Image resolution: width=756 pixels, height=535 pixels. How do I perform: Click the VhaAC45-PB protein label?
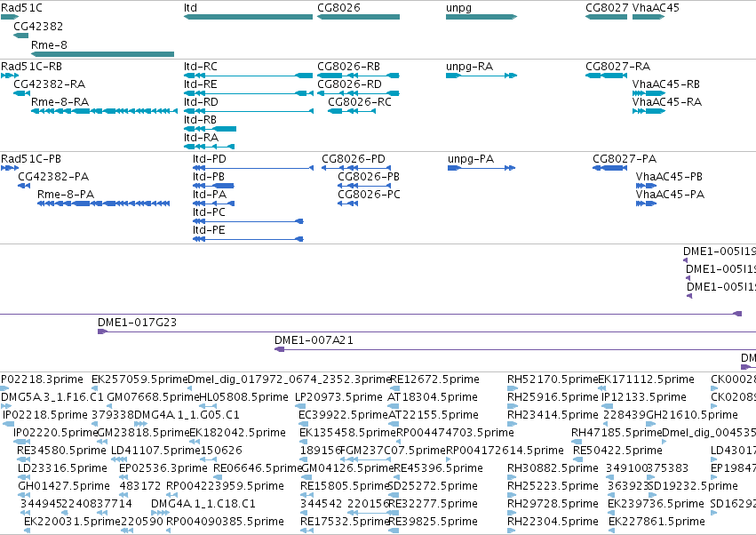(669, 177)
